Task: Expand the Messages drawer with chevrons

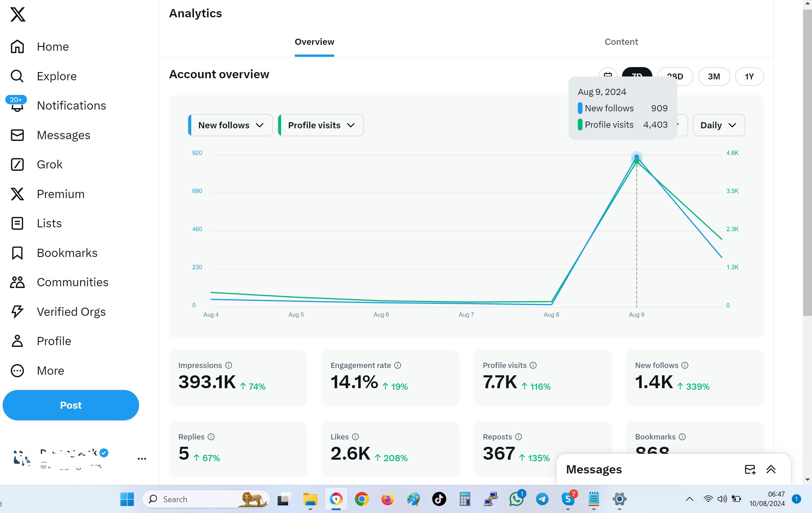Action: [x=771, y=469]
